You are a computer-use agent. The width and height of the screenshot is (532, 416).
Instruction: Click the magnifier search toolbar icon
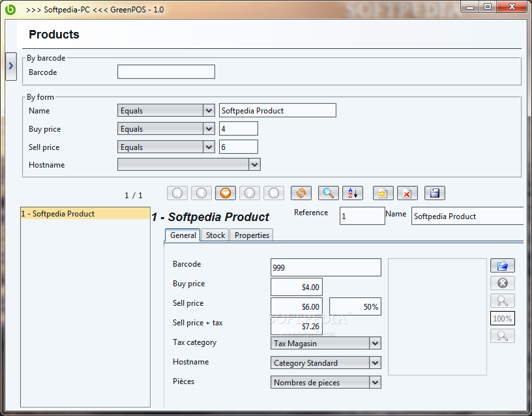tap(328, 193)
